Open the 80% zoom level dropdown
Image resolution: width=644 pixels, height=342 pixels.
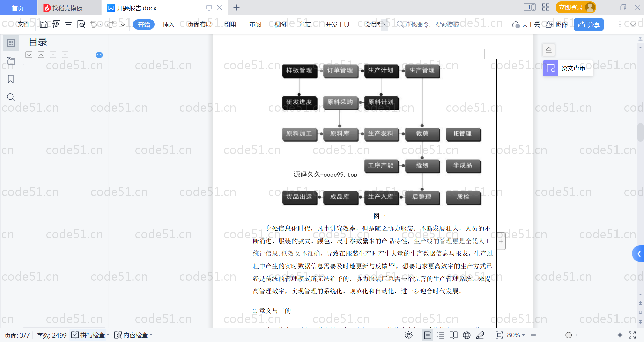point(516,335)
